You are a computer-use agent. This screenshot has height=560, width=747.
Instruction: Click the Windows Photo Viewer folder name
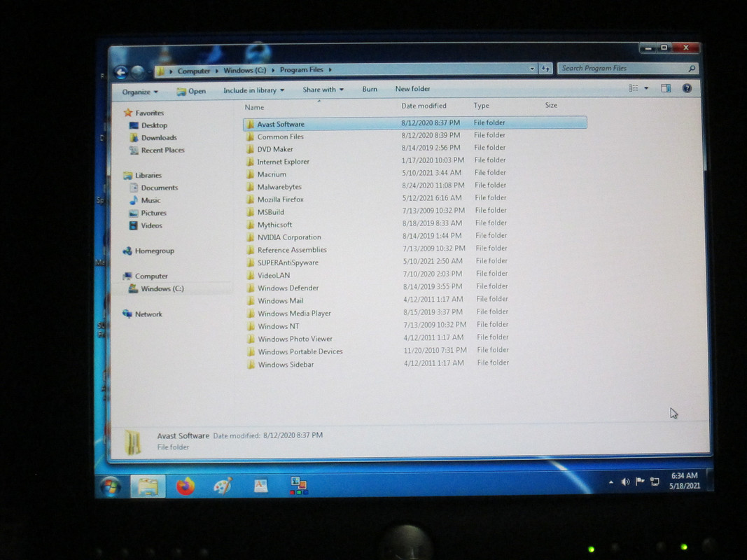pyautogui.click(x=295, y=339)
